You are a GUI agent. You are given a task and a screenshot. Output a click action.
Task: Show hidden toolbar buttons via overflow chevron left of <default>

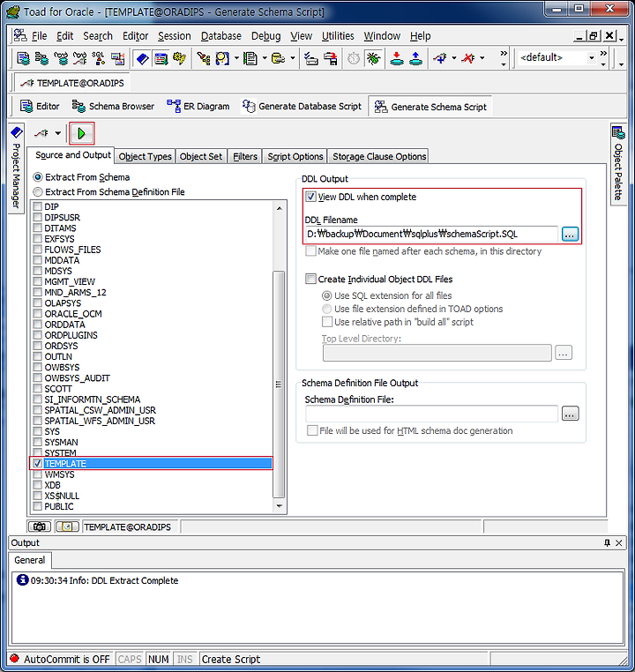504,58
